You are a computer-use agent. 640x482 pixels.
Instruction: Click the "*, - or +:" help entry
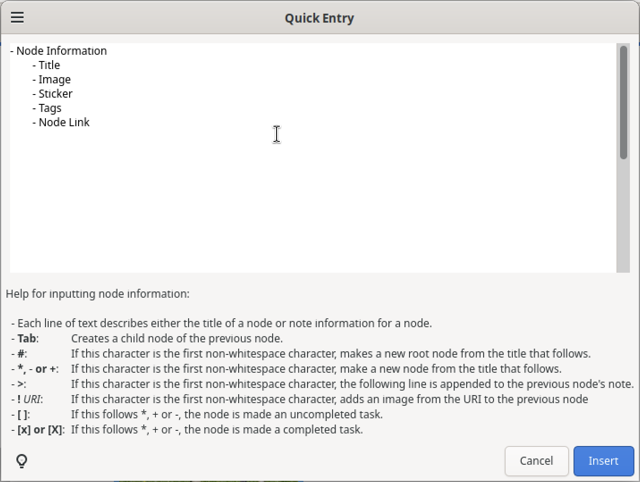tap(35, 369)
